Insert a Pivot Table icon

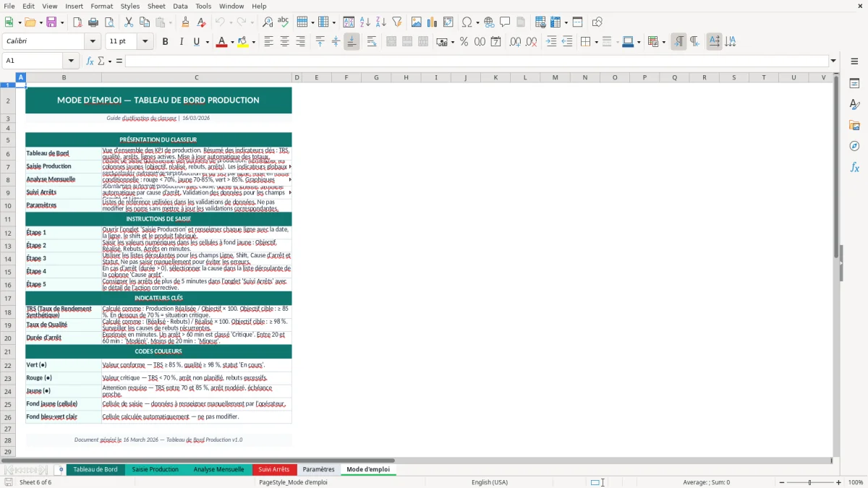pos(448,22)
